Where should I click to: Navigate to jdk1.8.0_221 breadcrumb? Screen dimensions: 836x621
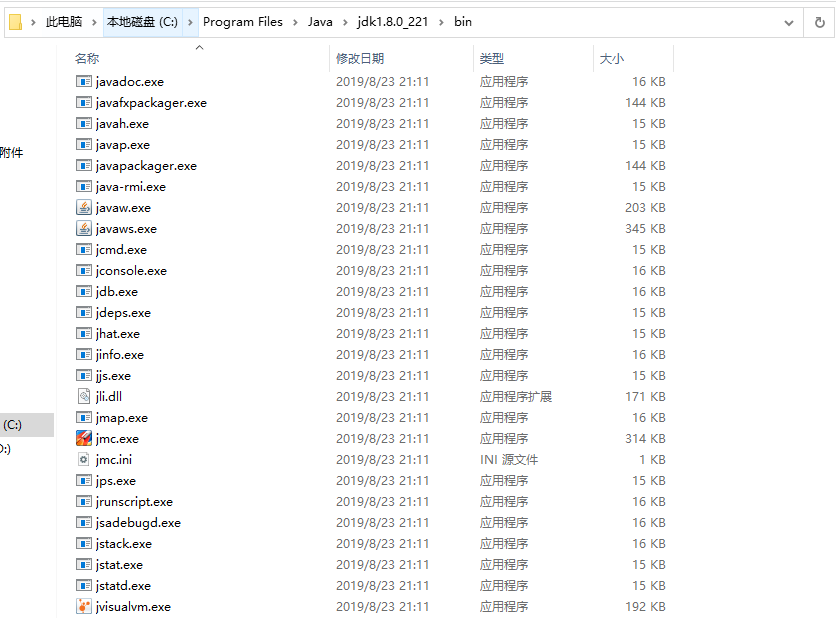point(393,22)
